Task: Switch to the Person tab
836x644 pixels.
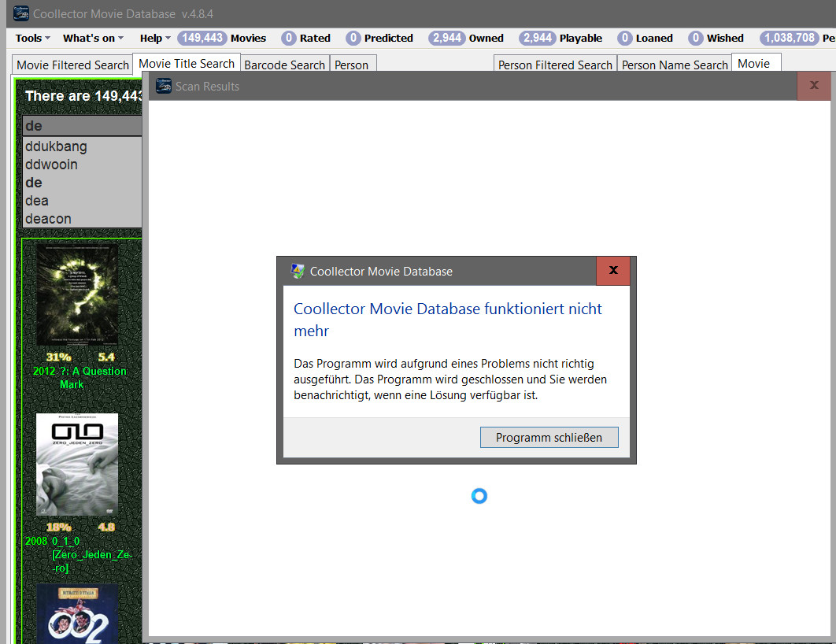Action: pos(353,65)
